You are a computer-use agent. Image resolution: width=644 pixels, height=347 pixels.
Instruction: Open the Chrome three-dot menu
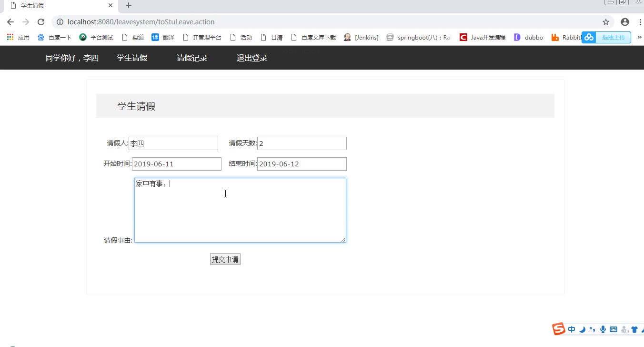[640, 22]
